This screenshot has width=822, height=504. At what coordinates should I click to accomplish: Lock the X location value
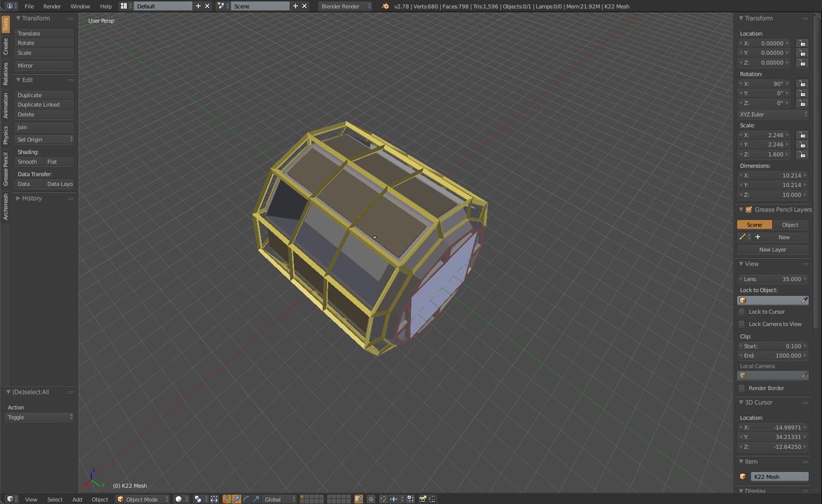(801, 43)
